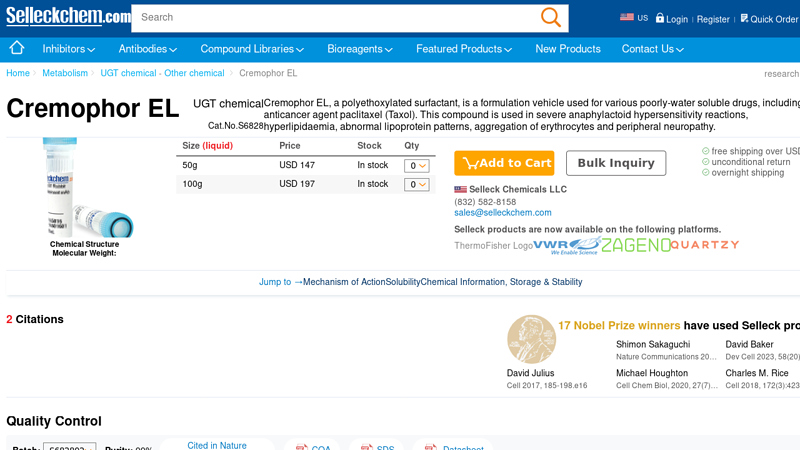Screen dimensions: 800x450
Task: Open the Zageno platform logo
Action: coord(634,245)
